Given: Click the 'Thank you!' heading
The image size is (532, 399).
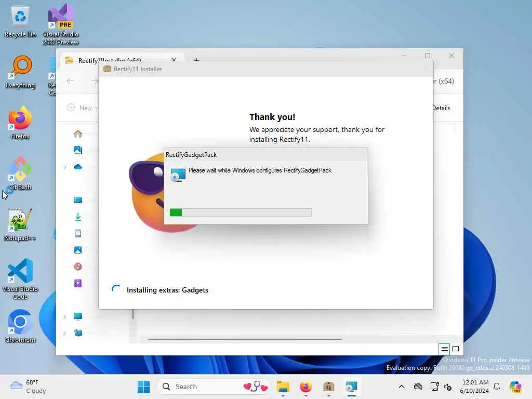Looking at the screenshot, I should click(272, 117).
